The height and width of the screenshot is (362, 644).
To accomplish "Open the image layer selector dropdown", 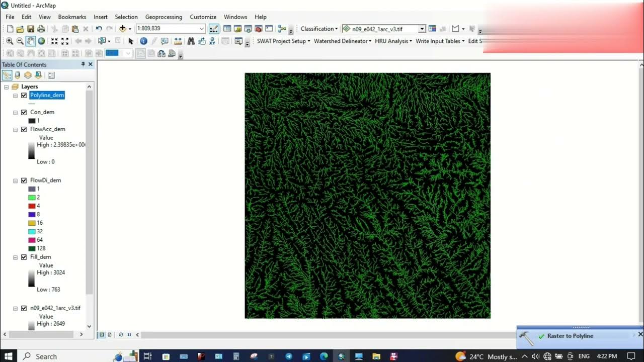I will tap(422, 29).
